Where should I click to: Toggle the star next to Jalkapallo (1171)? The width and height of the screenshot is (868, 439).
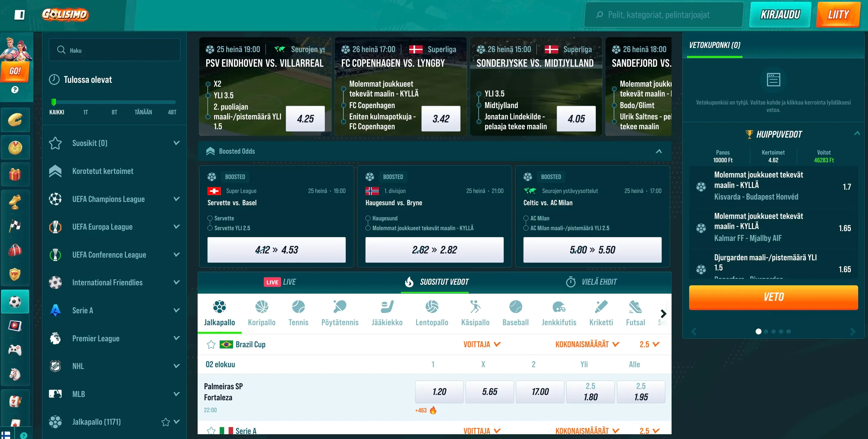[x=165, y=422]
